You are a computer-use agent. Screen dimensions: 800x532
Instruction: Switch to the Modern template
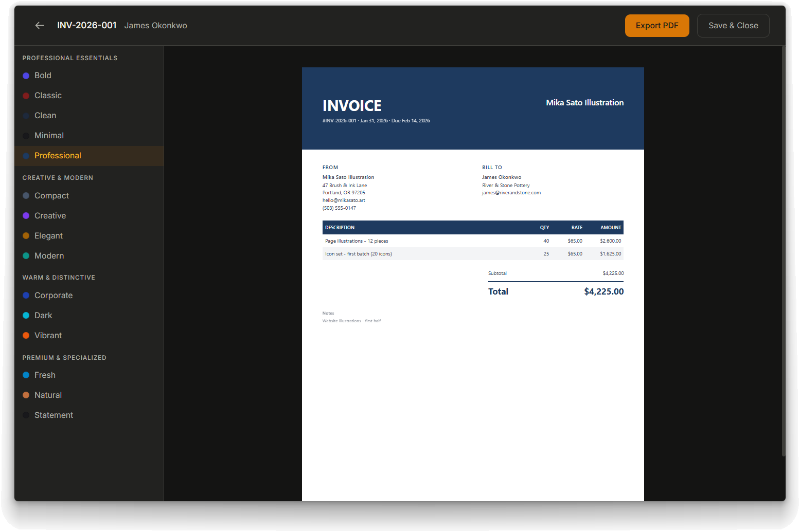tap(49, 256)
